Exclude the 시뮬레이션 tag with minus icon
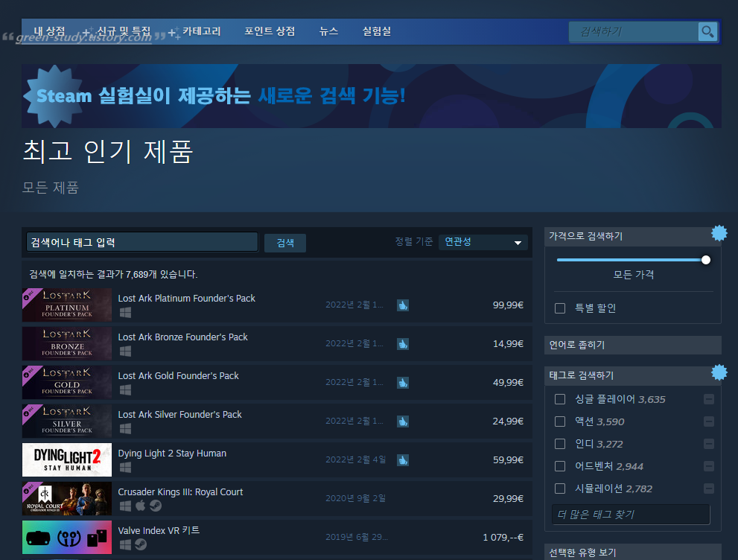This screenshot has height=560, width=738. 709,489
